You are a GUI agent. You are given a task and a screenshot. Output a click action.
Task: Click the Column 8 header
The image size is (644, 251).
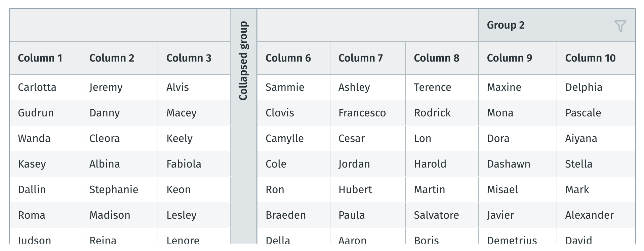(x=442, y=58)
